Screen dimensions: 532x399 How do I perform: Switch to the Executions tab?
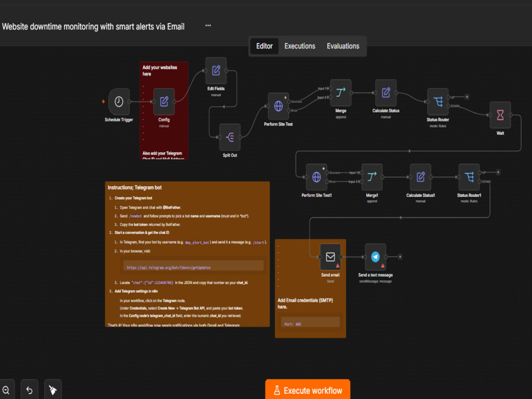tap(300, 46)
